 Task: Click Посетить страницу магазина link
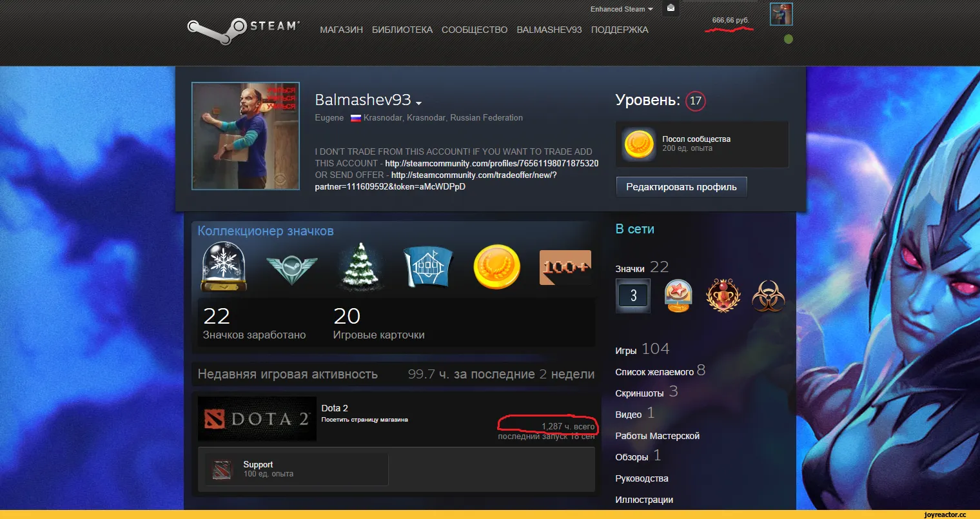point(364,420)
